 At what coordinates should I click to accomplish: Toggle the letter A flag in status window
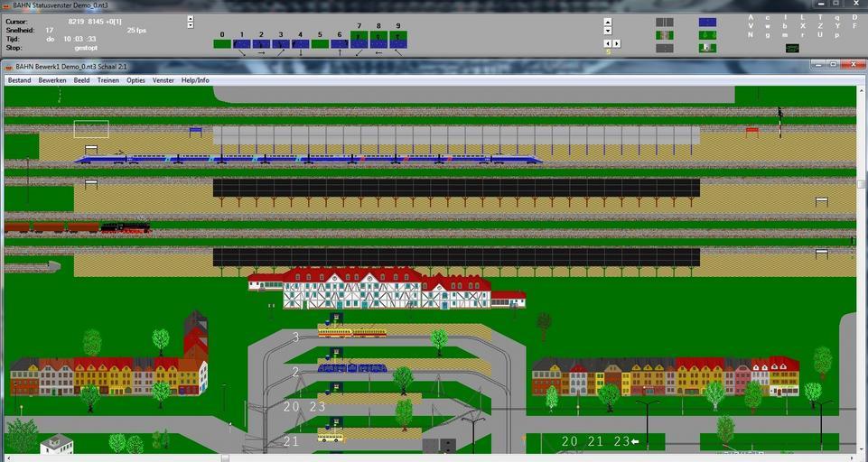coord(750,17)
